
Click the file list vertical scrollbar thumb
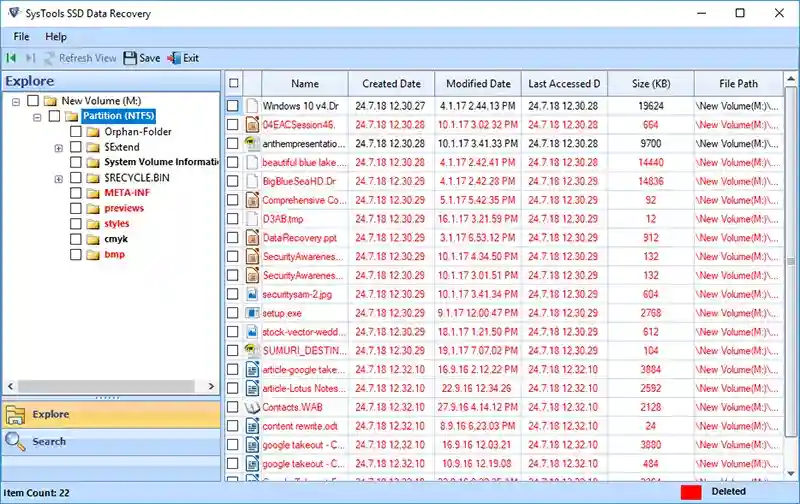791,262
